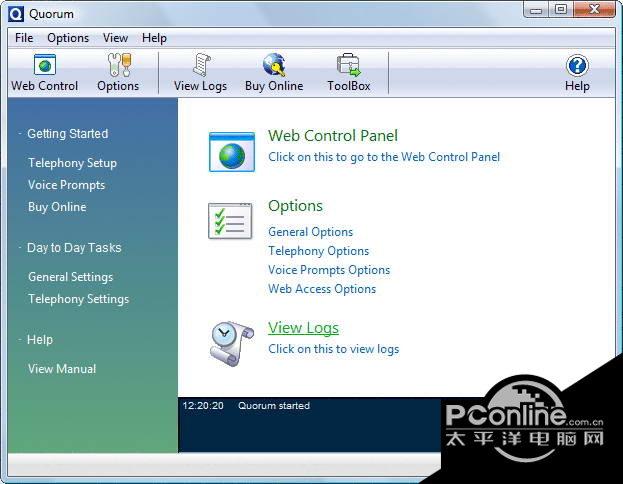Screen dimensions: 623x484
Task: Open Web Access Options link
Action: [322, 289]
